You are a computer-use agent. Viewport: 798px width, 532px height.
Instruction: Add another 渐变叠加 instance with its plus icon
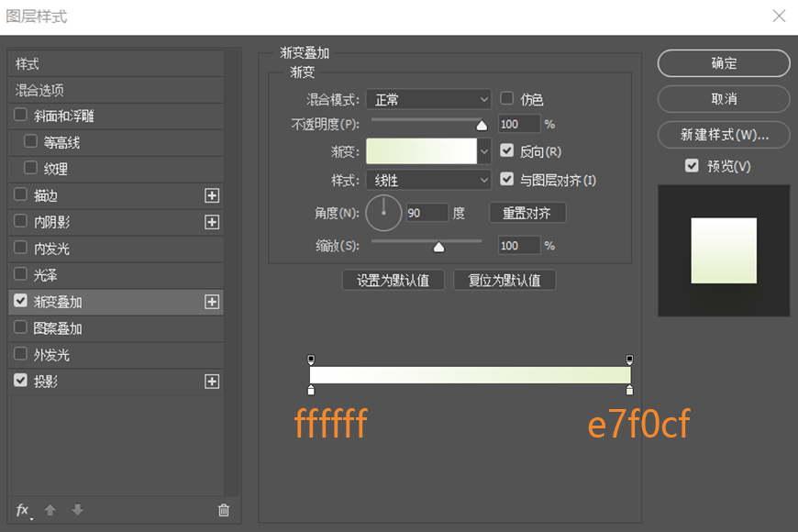[212, 301]
